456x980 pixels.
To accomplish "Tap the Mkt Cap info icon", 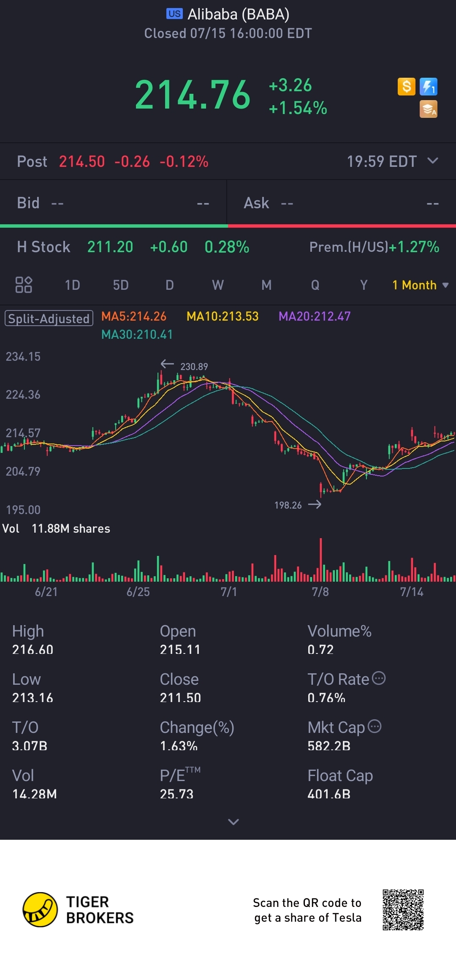I will pyautogui.click(x=375, y=726).
